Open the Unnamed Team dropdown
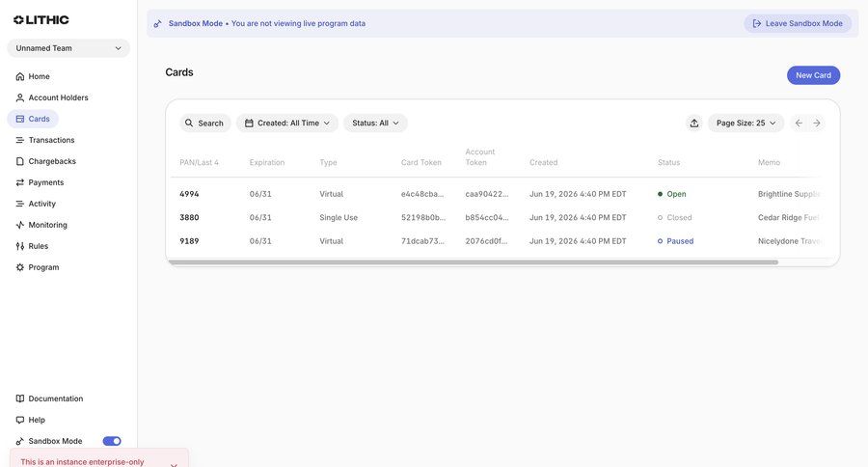Screen dimensions: 868x467 coord(68,48)
